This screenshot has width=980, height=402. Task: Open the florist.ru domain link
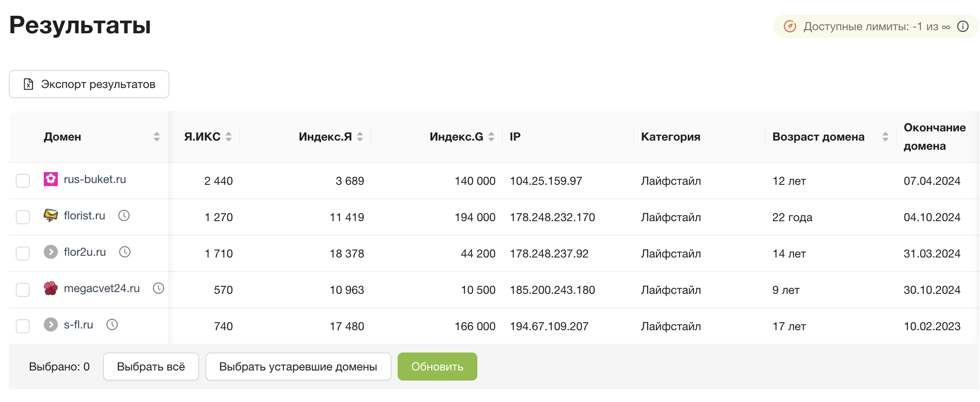point(85,215)
